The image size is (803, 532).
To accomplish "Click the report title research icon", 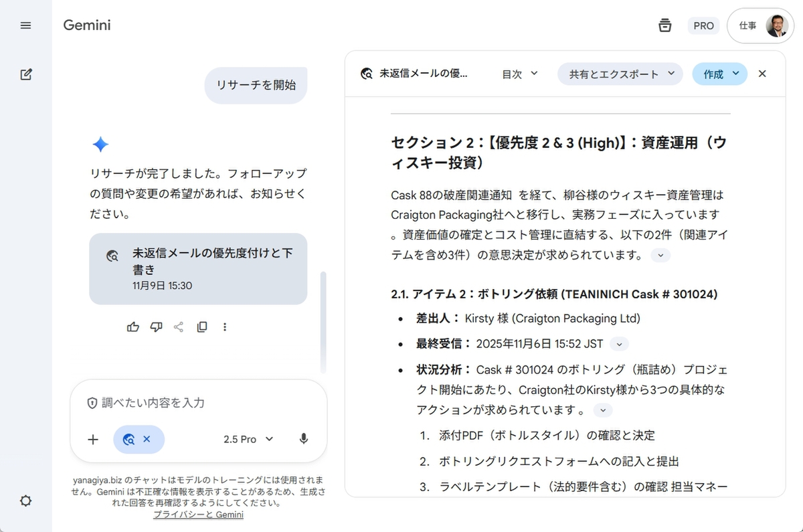I will coord(366,74).
